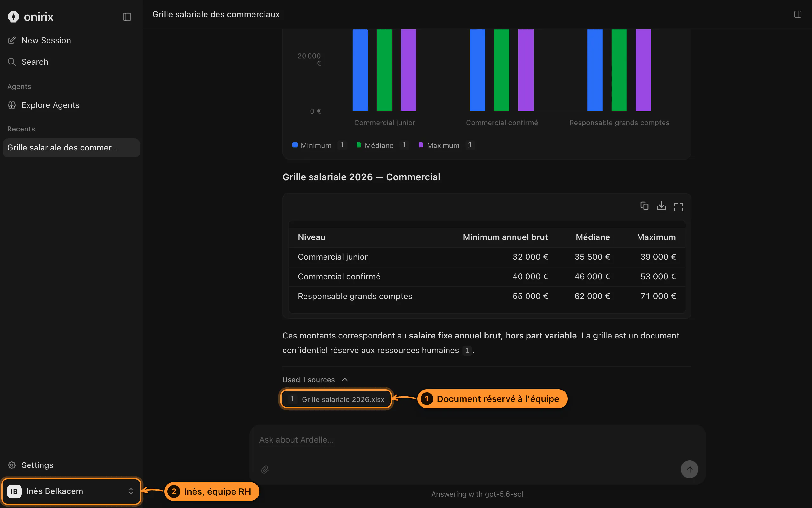Start a New Session
The height and width of the screenshot is (508, 812).
pyautogui.click(x=71, y=40)
